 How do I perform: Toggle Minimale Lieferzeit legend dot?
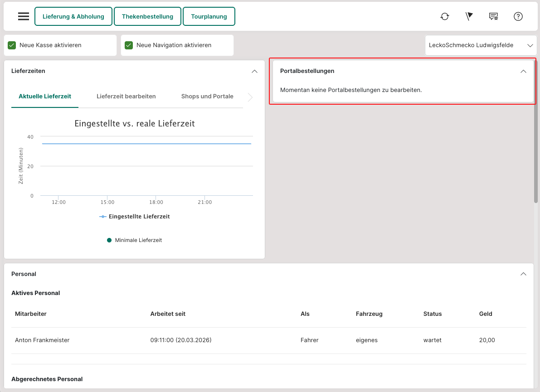point(109,240)
